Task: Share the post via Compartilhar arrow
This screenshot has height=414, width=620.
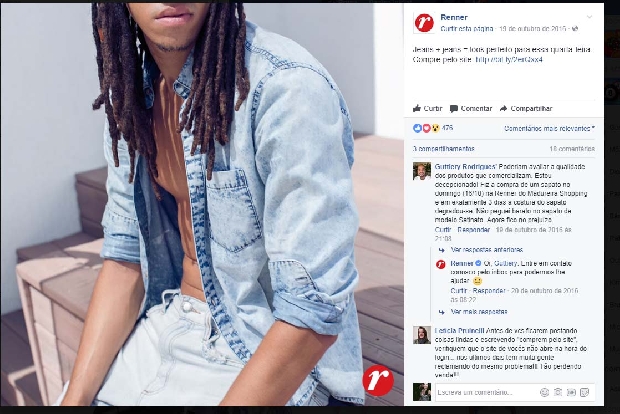Action: pyautogui.click(x=526, y=108)
